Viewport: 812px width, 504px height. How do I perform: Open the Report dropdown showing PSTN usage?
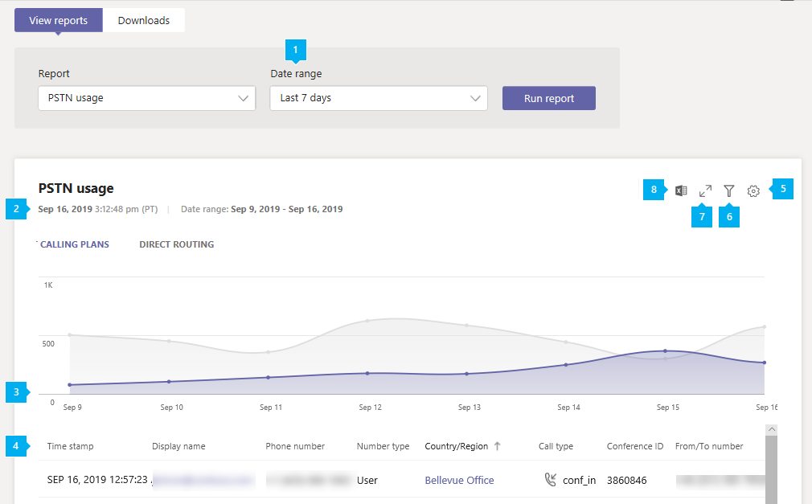coord(146,98)
